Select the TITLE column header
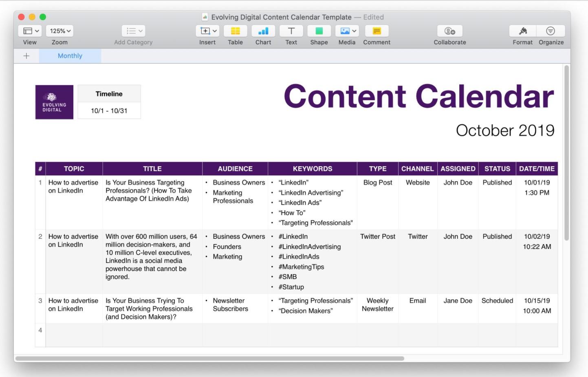 pos(152,169)
